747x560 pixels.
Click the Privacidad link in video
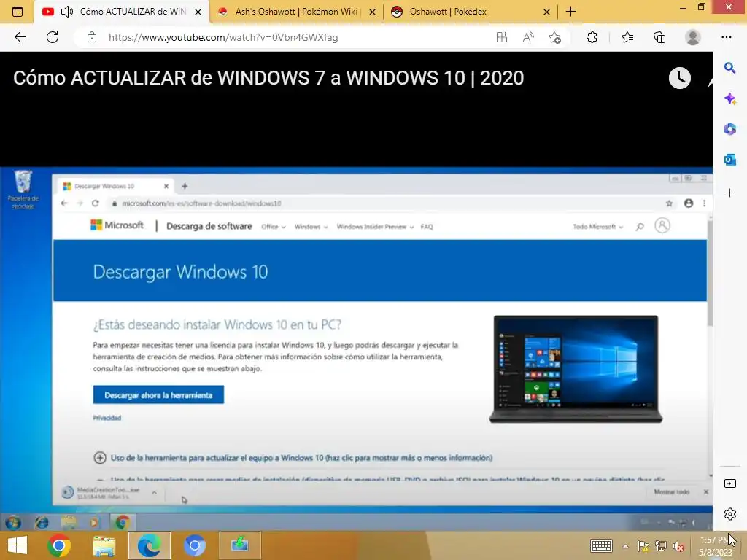pos(107,418)
